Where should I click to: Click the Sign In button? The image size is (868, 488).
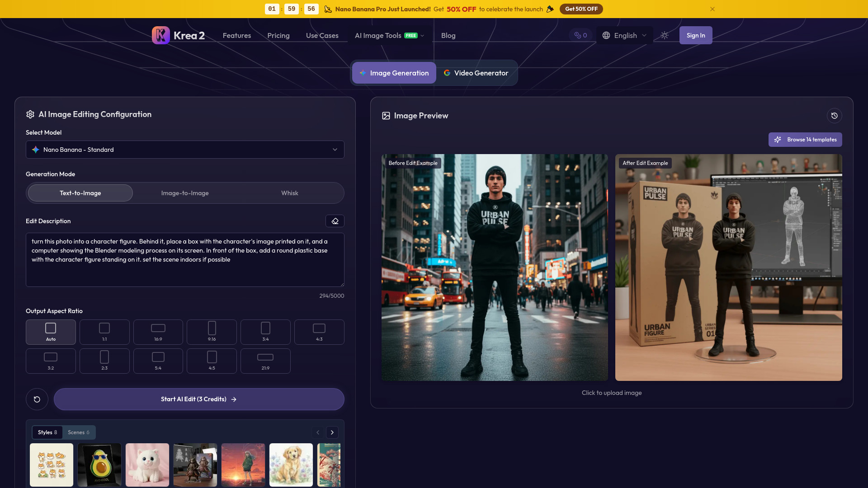tap(696, 35)
